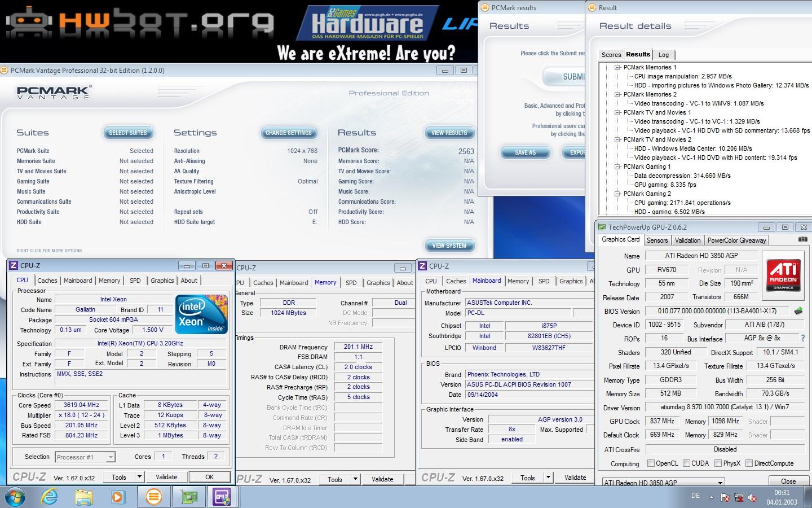Click the Core Speed value 3619.04 MHz
Screen dimensions: 812x508
click(x=82, y=405)
